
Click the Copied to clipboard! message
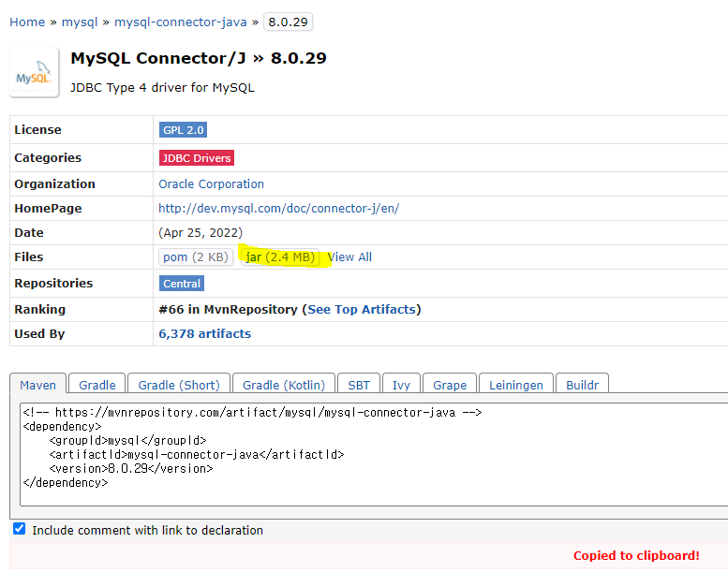click(x=636, y=556)
